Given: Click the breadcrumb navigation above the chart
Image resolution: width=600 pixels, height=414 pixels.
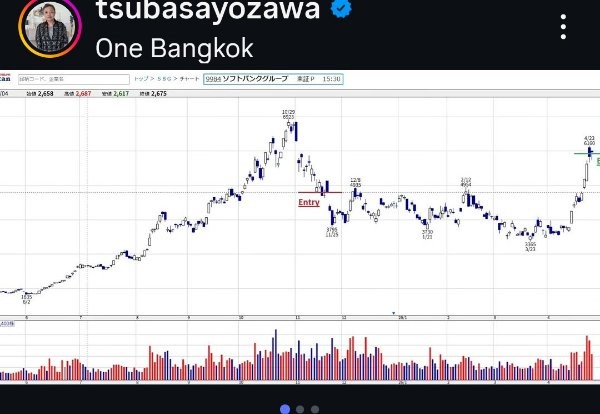Looking at the screenshot, I should [x=164, y=77].
